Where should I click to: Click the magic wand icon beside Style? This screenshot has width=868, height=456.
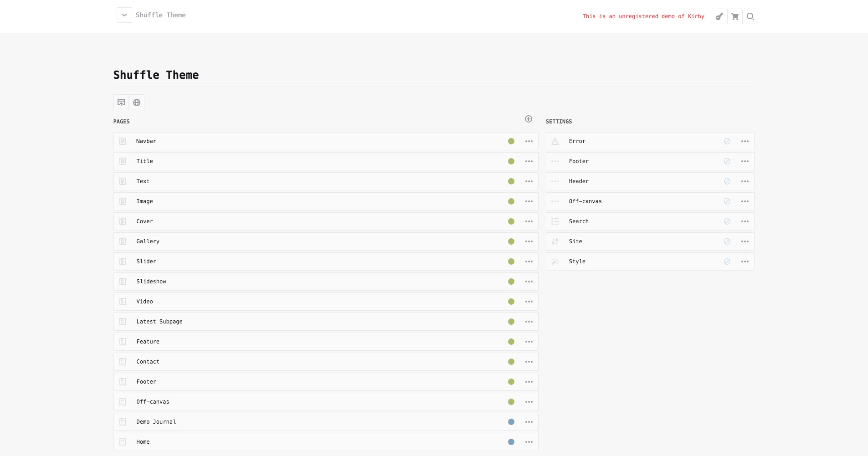coord(555,261)
